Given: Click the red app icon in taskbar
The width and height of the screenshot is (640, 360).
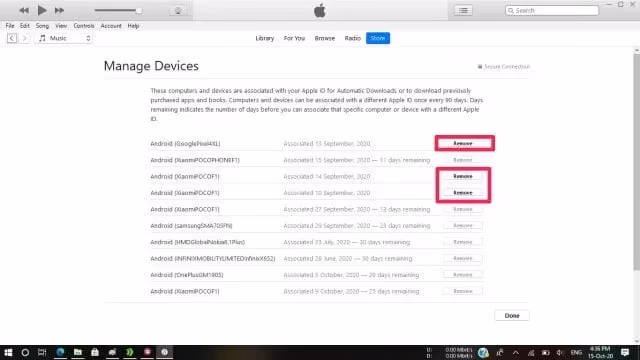Looking at the screenshot, I should [x=147, y=352].
